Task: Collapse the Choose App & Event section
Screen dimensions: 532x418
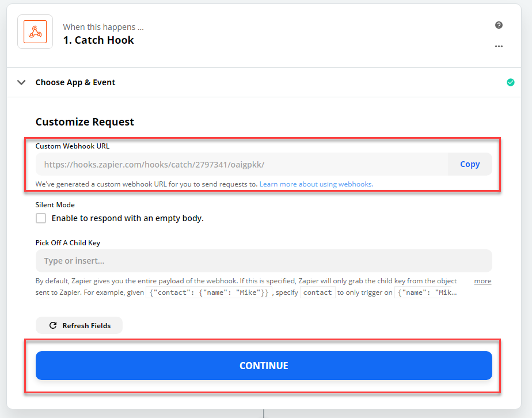Action: 21,82
